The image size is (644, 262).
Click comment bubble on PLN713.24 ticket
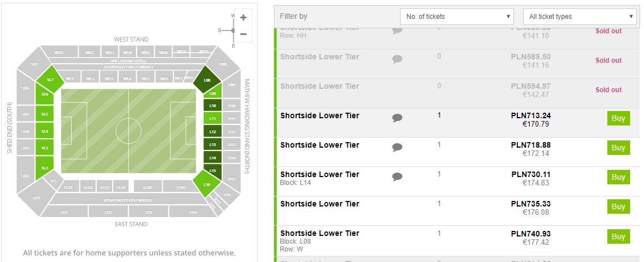[397, 118]
